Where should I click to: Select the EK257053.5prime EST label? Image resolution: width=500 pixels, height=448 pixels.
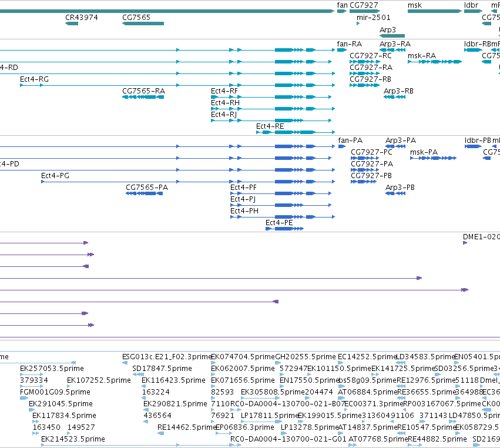(x=52, y=369)
